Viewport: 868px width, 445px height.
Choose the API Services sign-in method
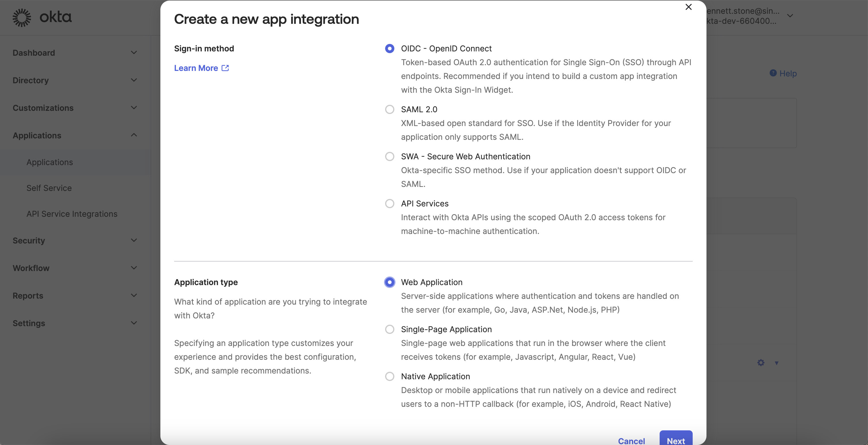click(389, 204)
